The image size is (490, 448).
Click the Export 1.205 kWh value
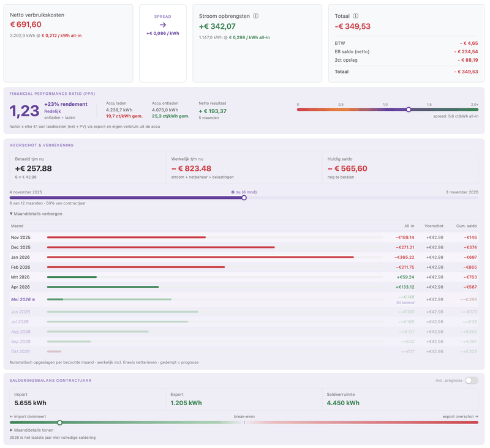(186, 403)
